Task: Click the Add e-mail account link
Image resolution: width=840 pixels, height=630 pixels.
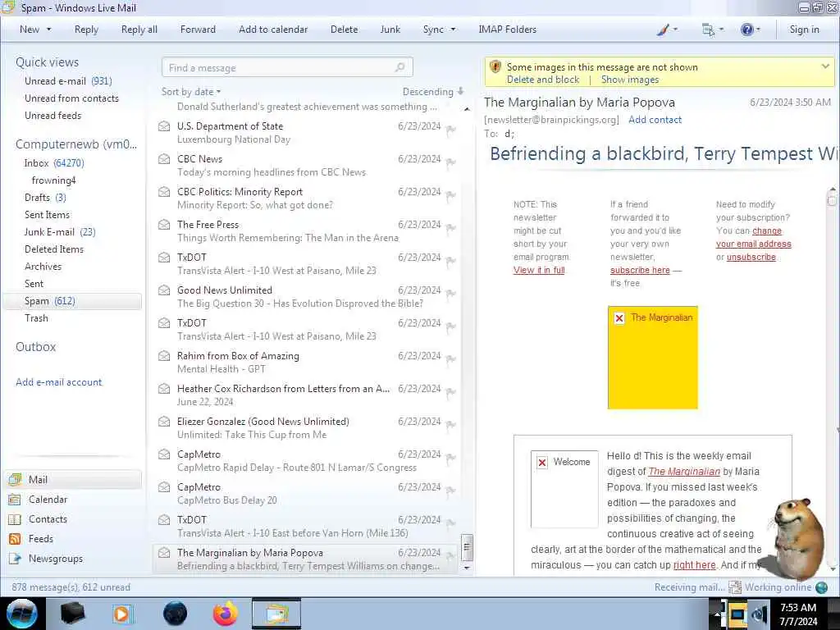Action: (58, 382)
